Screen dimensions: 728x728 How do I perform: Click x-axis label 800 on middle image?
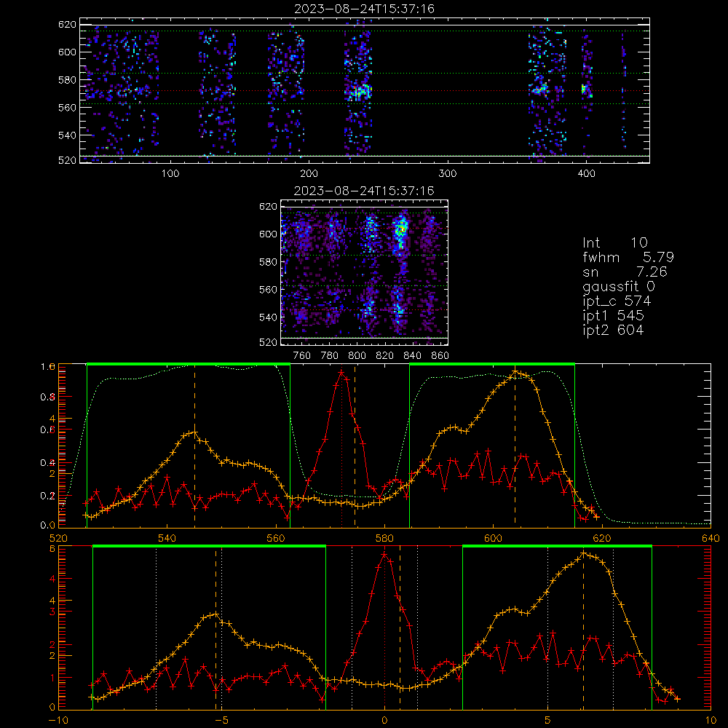tap(357, 356)
